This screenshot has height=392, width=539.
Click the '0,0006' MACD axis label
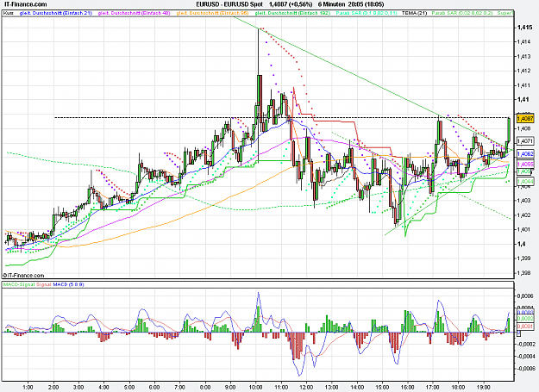point(526,296)
